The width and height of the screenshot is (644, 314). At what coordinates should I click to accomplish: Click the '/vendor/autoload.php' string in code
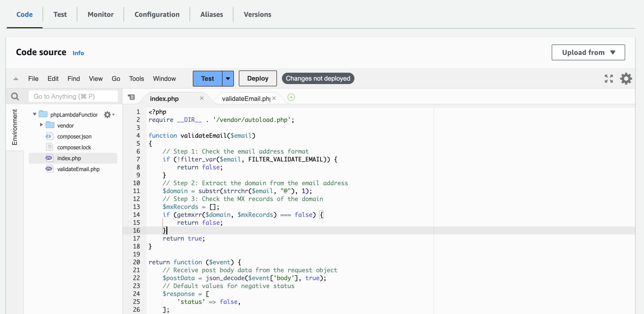251,120
